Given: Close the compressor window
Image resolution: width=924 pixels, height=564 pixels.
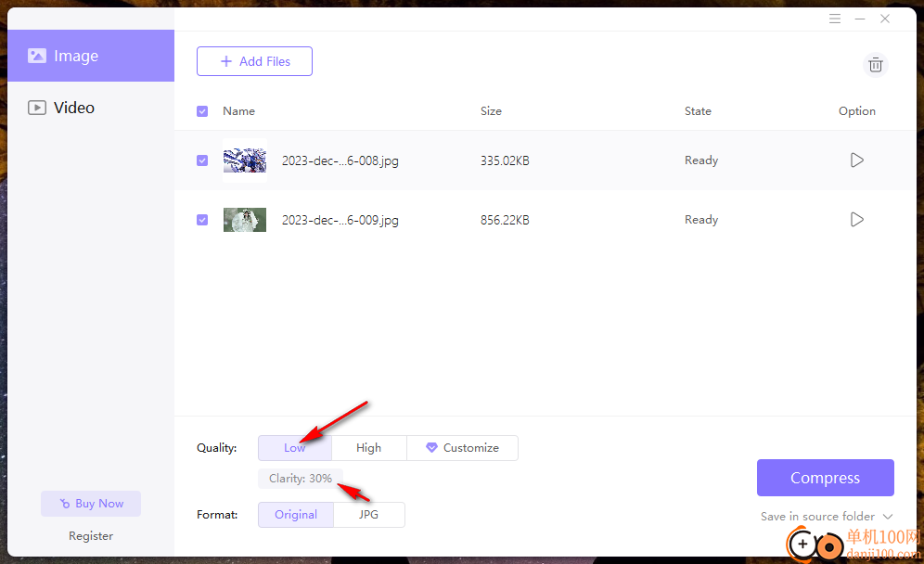Looking at the screenshot, I should 885,19.
